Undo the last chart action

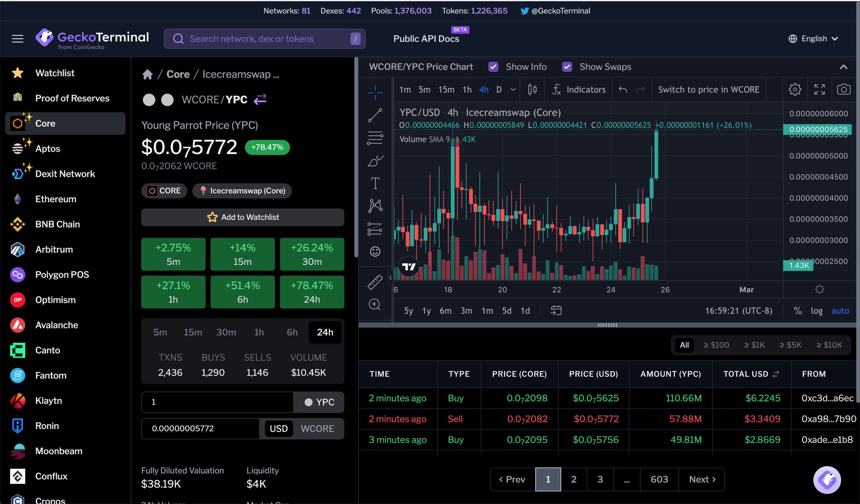point(623,89)
